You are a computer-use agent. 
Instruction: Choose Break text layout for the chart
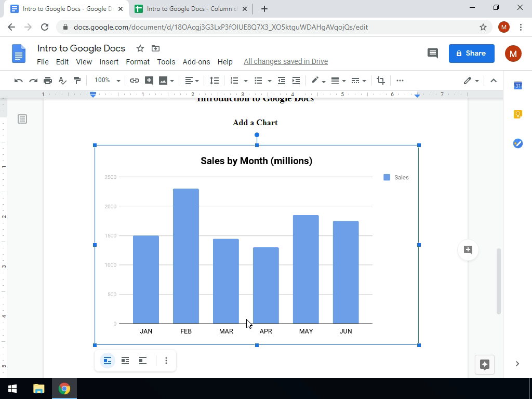(x=143, y=361)
